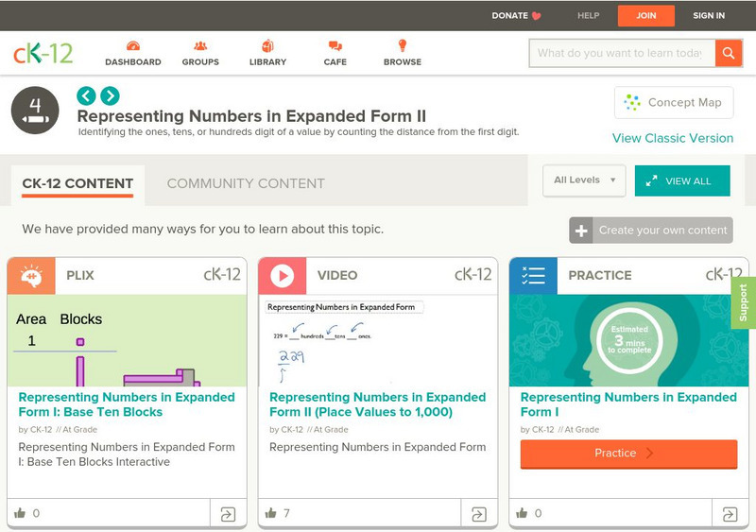This screenshot has width=756, height=532.
Task: Go to previous concept with left arrow
Action: point(86,95)
